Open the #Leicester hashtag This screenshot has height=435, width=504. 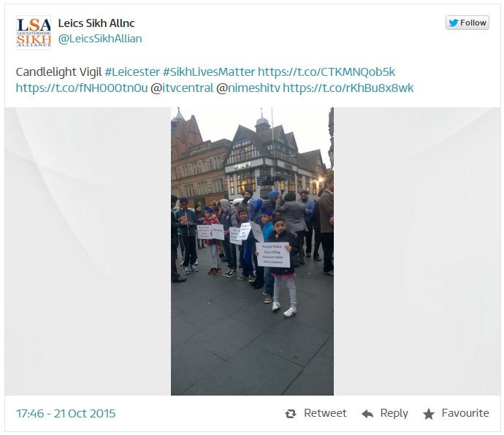coord(132,72)
